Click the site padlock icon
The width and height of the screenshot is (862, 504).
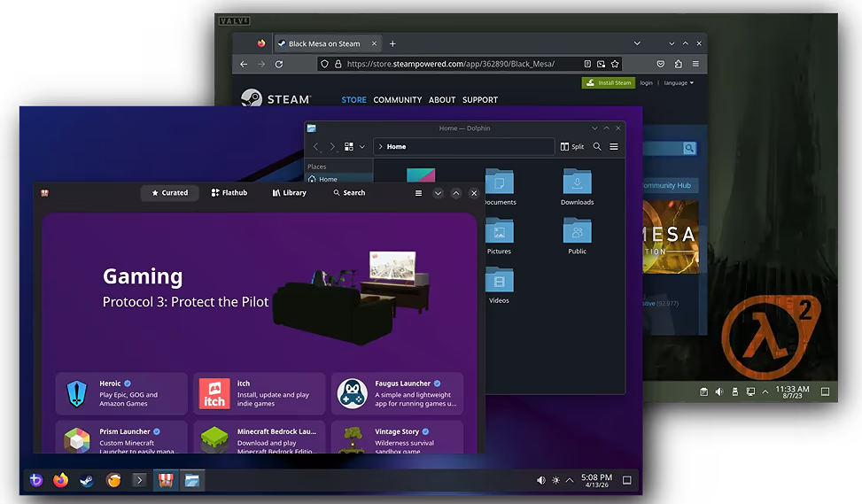338,64
